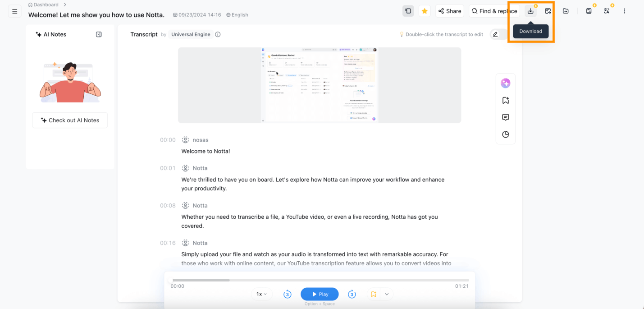The height and width of the screenshot is (309, 644).
Task: Click the speaker avatar icon at 00:01
Action: coord(185,168)
